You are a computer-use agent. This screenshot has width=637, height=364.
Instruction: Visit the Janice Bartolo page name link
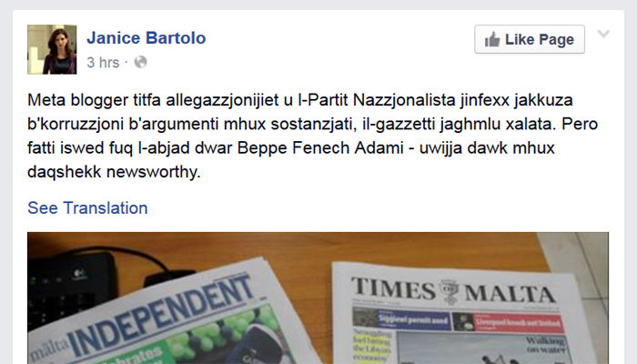click(147, 38)
